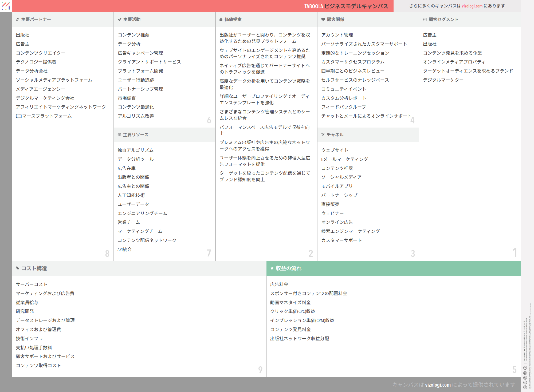This screenshot has width=534, height=392.
Task: Click the globe icon beside 主要リソース
Action: pos(119,135)
